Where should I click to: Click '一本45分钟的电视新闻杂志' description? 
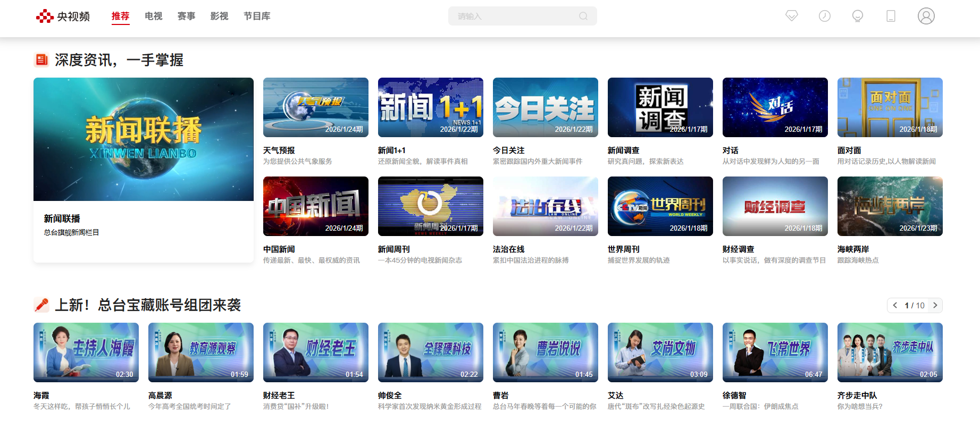click(420, 260)
